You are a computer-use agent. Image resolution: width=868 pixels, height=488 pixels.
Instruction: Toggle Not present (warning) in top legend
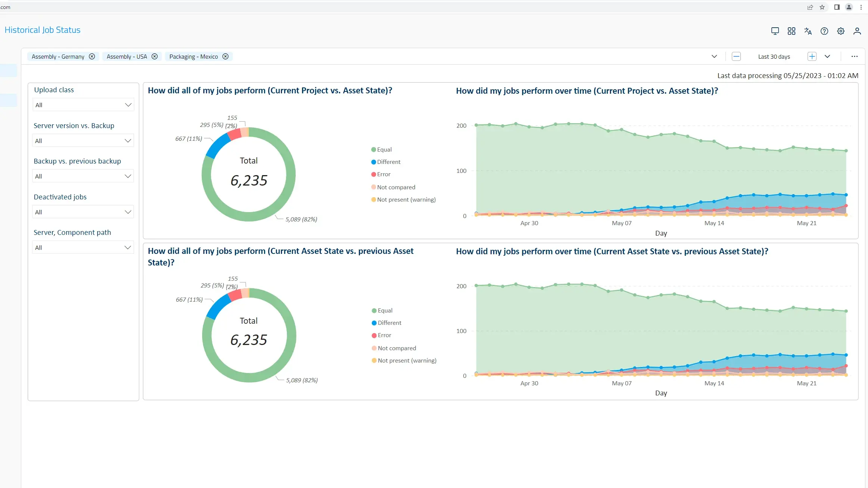[x=406, y=199]
